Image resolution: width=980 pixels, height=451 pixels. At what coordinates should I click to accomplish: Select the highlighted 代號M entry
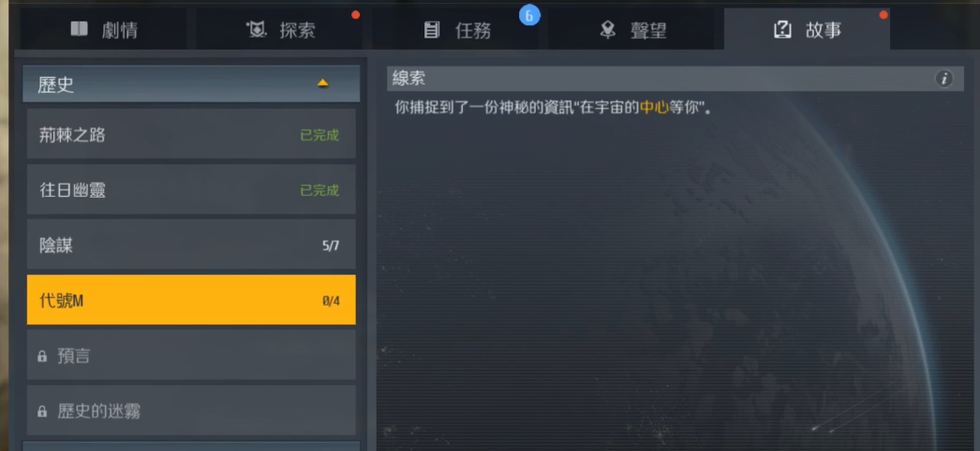(x=191, y=300)
